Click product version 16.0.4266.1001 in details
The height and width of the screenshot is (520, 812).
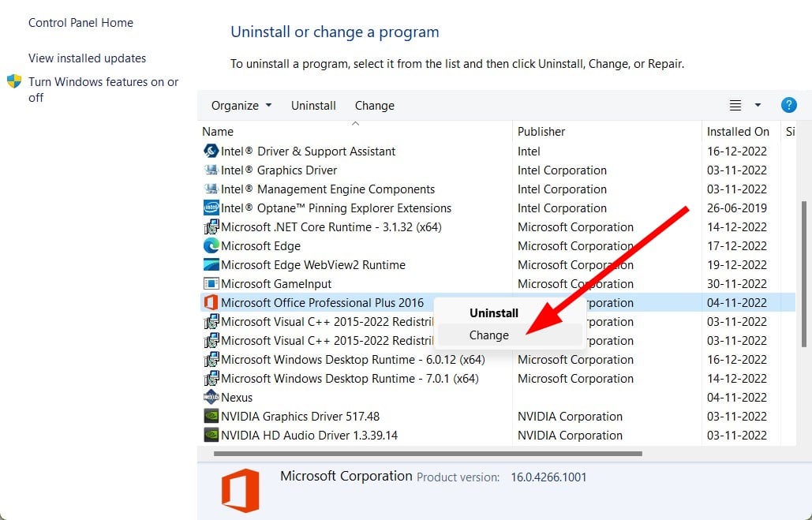[548, 477]
